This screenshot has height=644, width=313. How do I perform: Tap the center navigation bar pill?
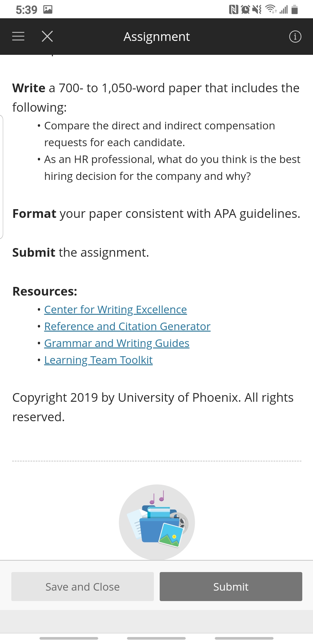156,638
